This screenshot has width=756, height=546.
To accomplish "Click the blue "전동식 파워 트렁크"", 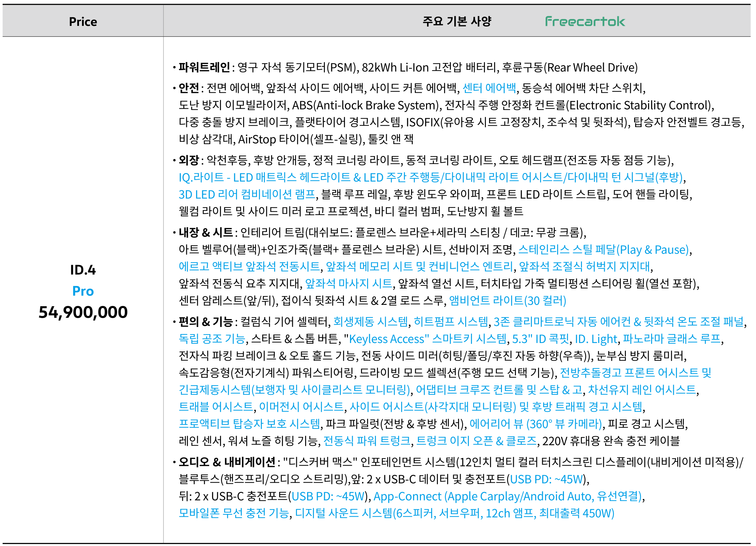I will [x=367, y=441].
